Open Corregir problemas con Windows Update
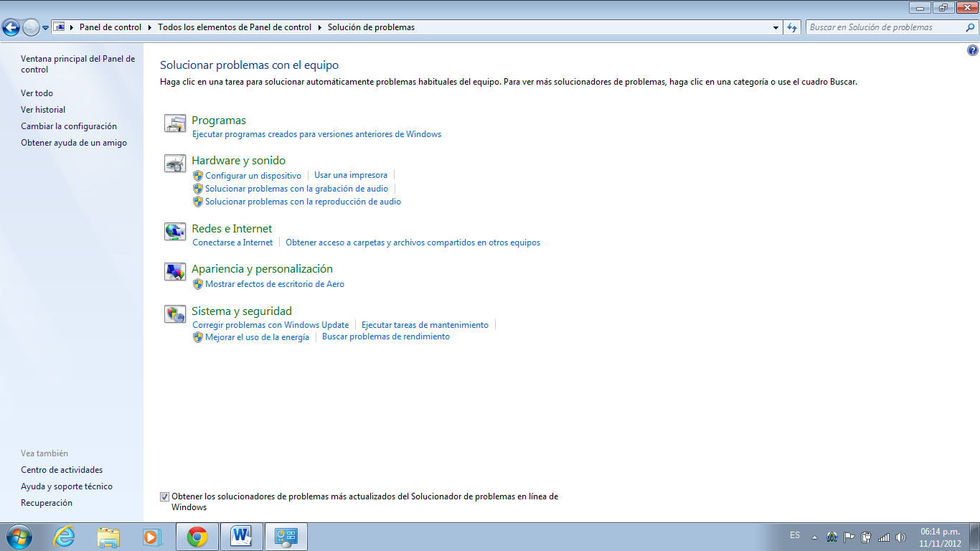 pyautogui.click(x=269, y=324)
